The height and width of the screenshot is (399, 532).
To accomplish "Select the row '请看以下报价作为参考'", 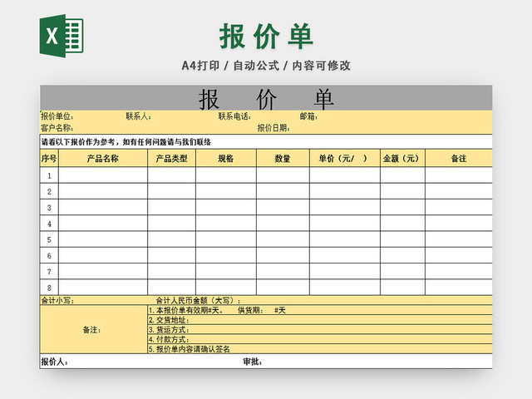I will tap(266, 142).
